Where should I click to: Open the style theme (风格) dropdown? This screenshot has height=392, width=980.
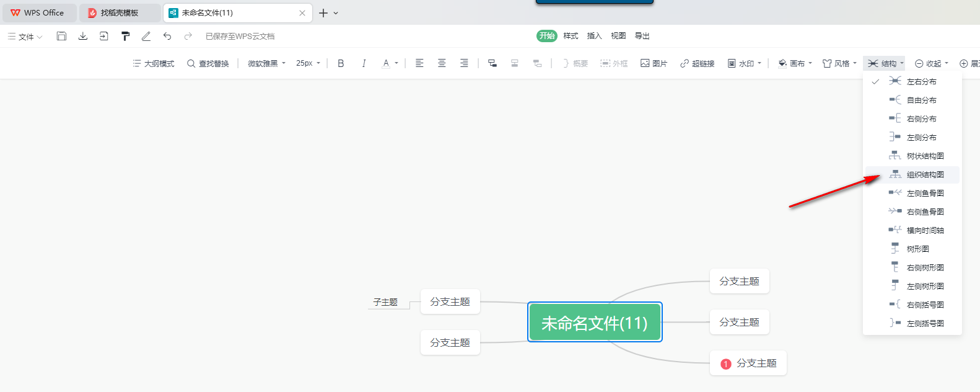839,63
